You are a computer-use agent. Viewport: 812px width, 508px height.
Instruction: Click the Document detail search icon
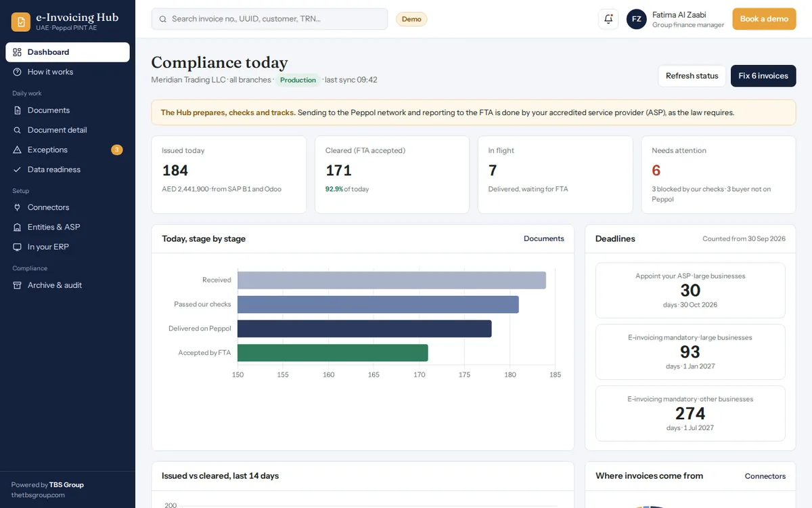[x=17, y=130]
